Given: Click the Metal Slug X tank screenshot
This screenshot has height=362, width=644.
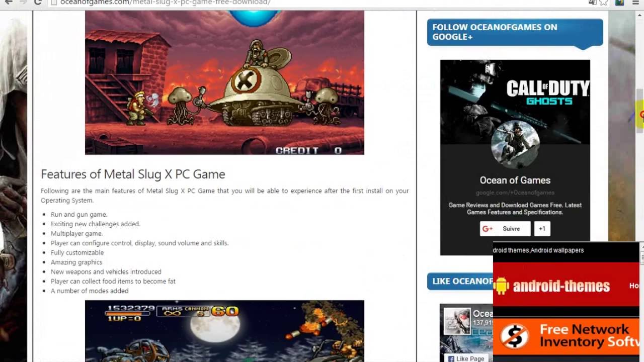Looking at the screenshot, I should point(224,82).
